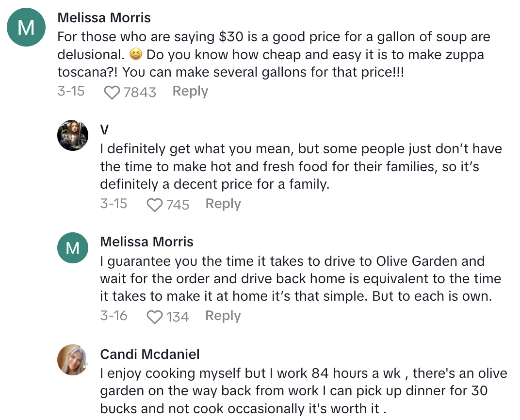520x420 pixels.
Task: View V's profile picture
Action: (x=73, y=135)
